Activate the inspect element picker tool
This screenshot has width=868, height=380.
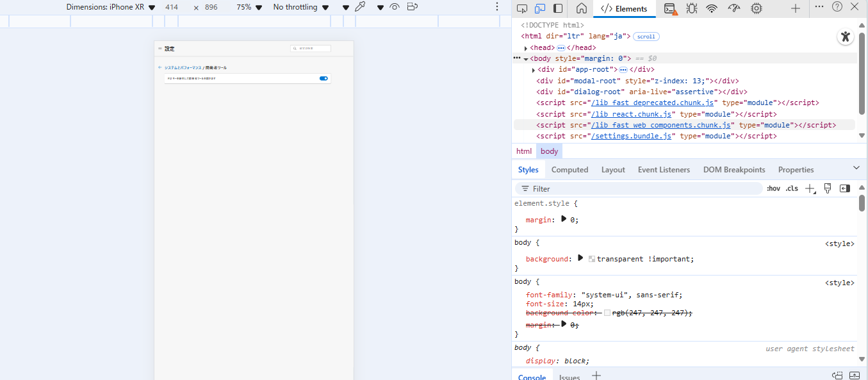click(x=522, y=8)
